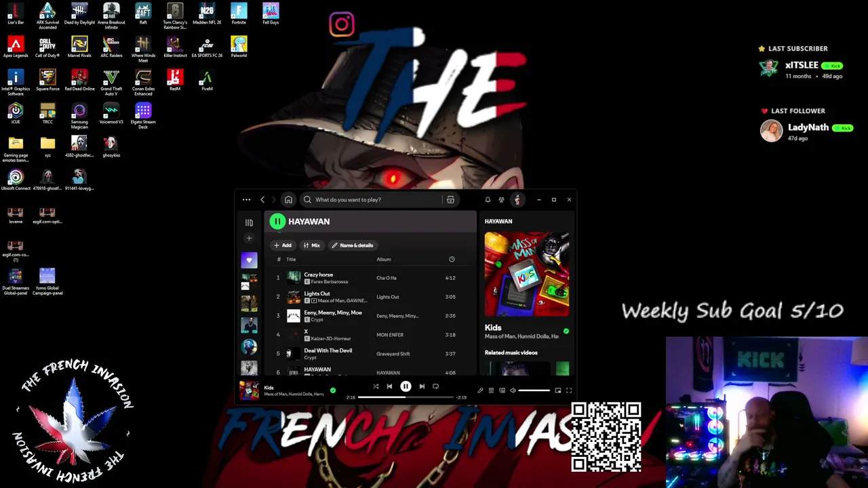
Task: Sort by duration clock icon
Action: [452, 259]
